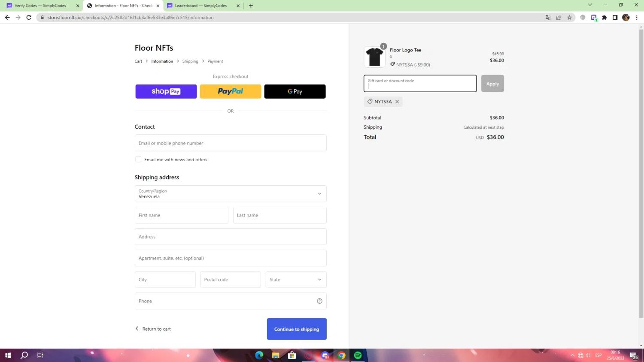Click the volume icon in system tray
The image size is (644, 362).
tap(588, 355)
